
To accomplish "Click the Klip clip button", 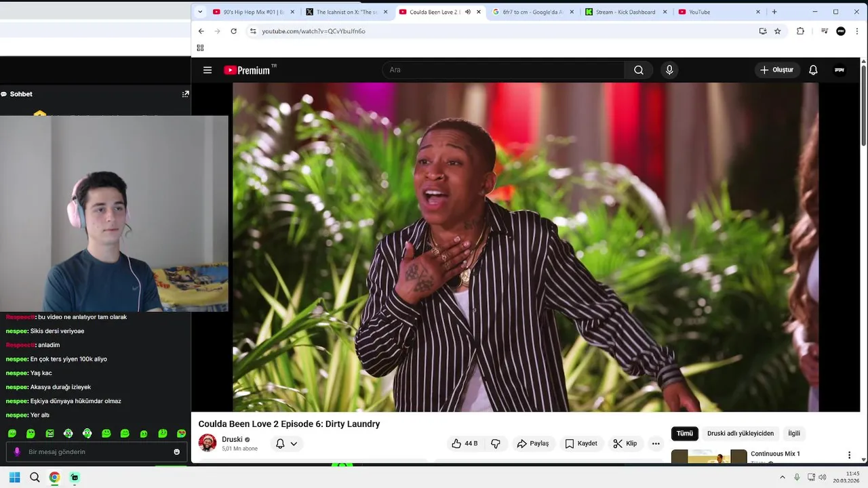I will point(625,443).
